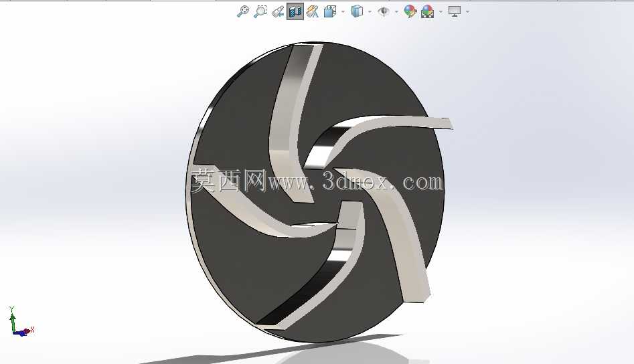Open the Edit Appearance tool
Image resolution: width=634 pixels, height=364 pixels.
coord(410,11)
